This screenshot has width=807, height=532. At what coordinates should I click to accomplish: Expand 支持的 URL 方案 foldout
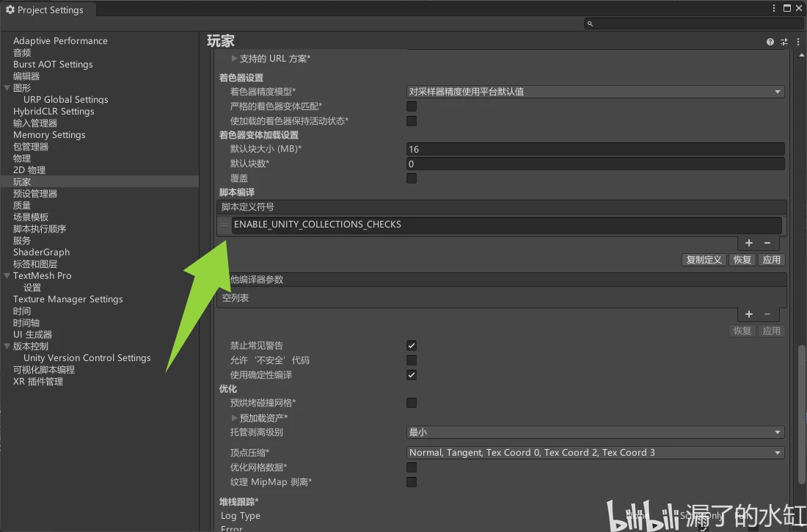[234, 59]
